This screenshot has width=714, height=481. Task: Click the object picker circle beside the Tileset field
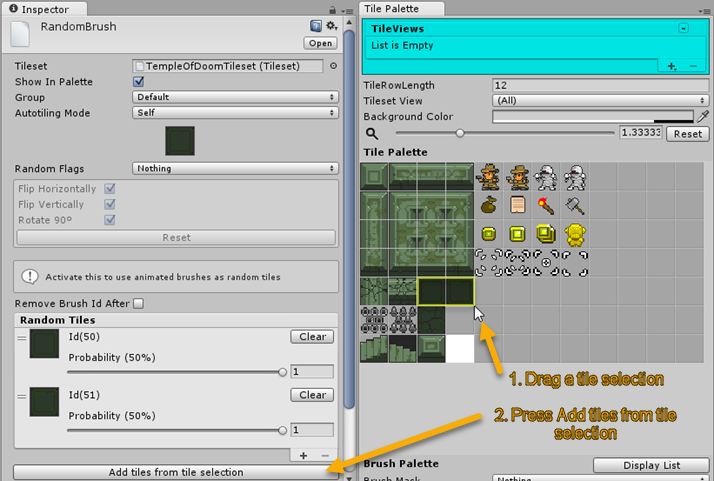(x=333, y=66)
